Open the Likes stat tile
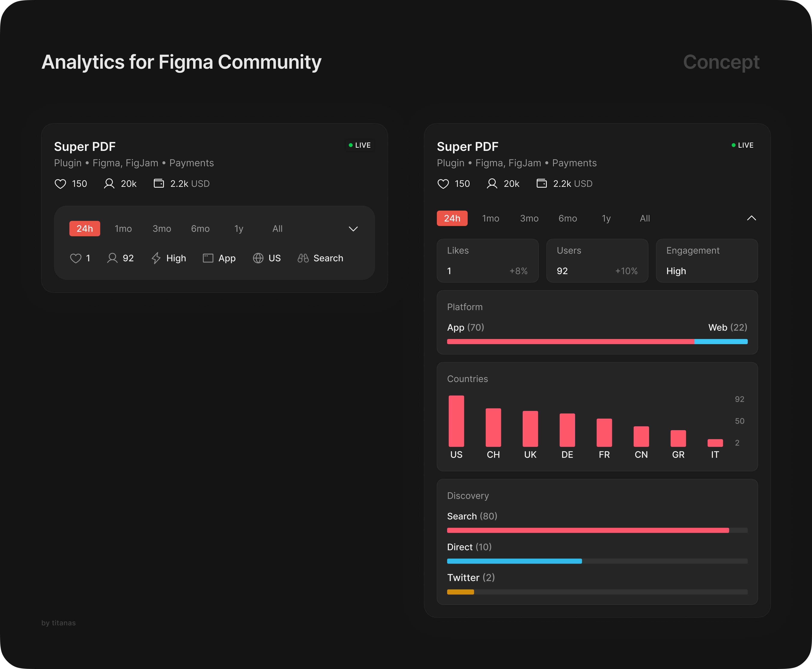 point(488,260)
